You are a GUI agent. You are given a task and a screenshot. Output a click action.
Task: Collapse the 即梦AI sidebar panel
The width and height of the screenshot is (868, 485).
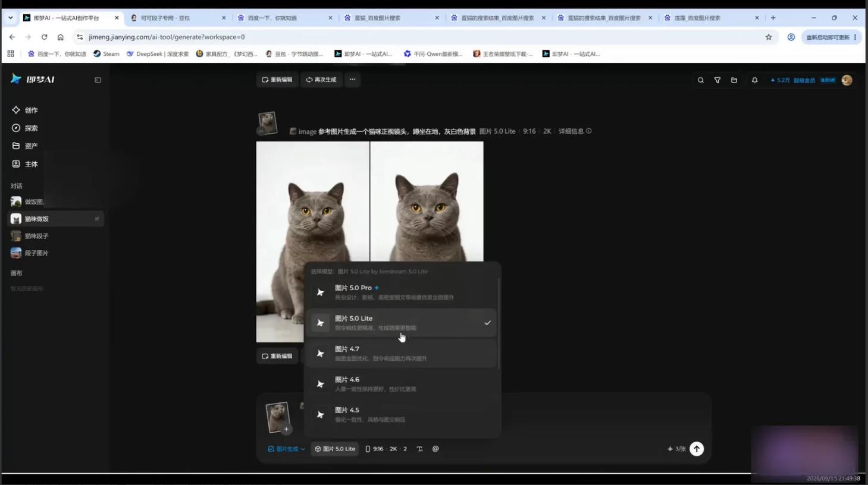98,80
